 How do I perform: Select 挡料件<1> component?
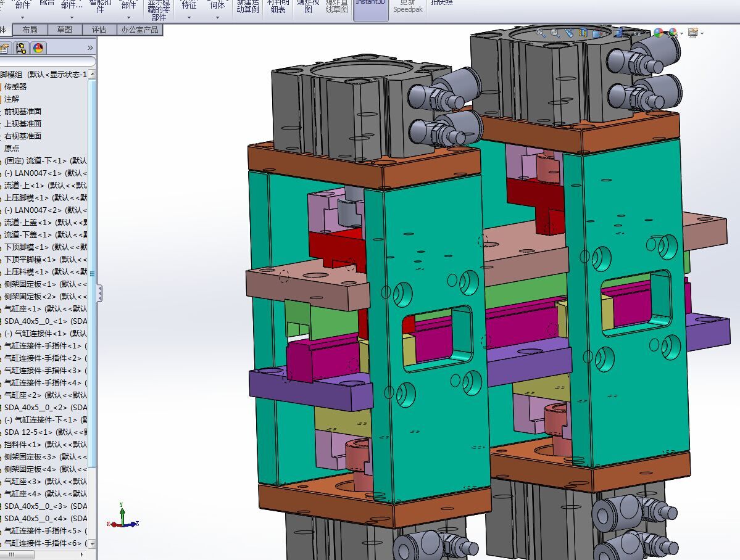45,445
